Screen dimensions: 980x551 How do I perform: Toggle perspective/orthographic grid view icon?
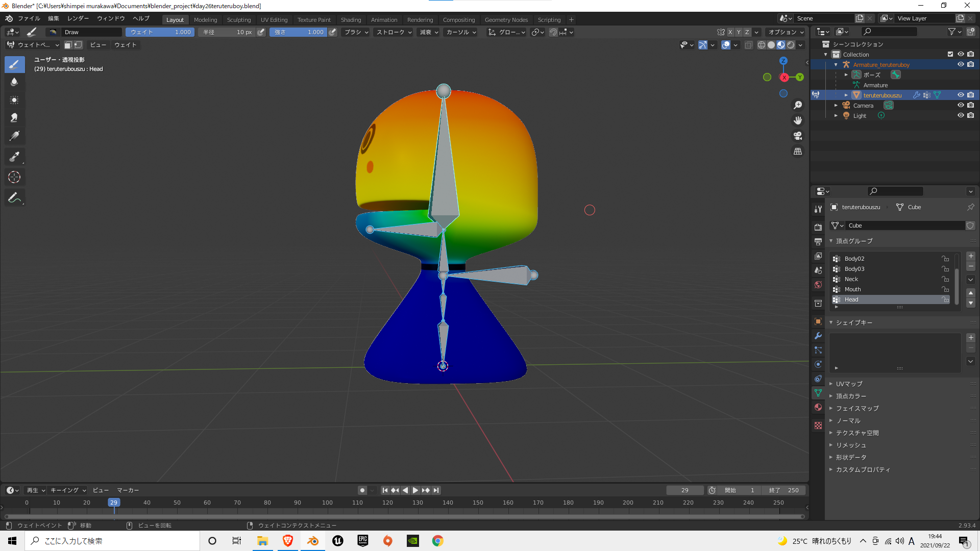[798, 152]
